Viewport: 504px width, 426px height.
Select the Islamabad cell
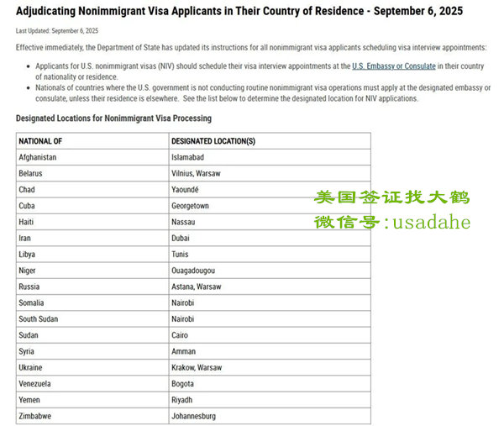[270, 157]
